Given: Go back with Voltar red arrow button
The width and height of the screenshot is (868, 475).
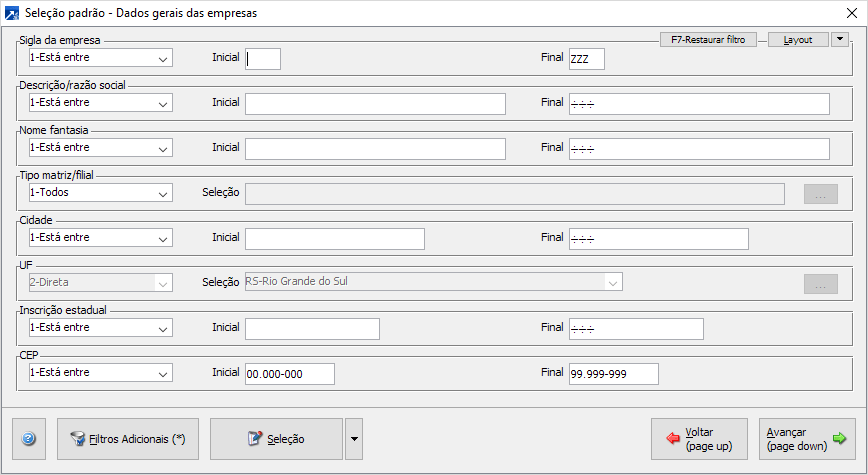Looking at the screenshot, I should point(699,439).
